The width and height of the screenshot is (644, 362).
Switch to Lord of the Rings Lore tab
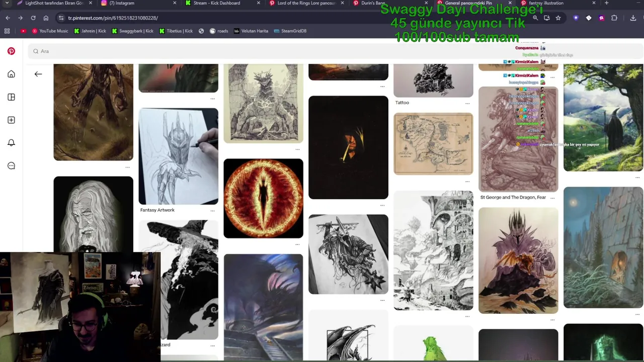(x=306, y=3)
